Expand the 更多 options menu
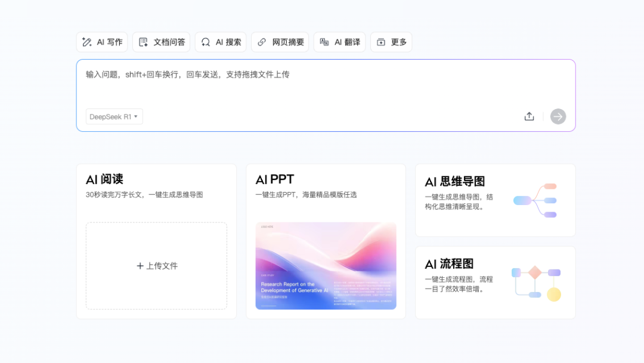Viewport: 644px width, 363px height. pos(391,42)
